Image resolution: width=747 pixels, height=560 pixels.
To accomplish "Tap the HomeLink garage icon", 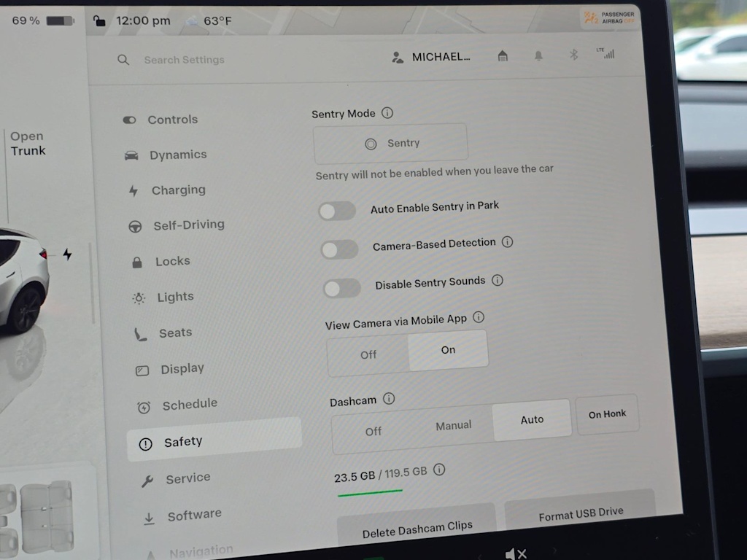I will point(503,56).
